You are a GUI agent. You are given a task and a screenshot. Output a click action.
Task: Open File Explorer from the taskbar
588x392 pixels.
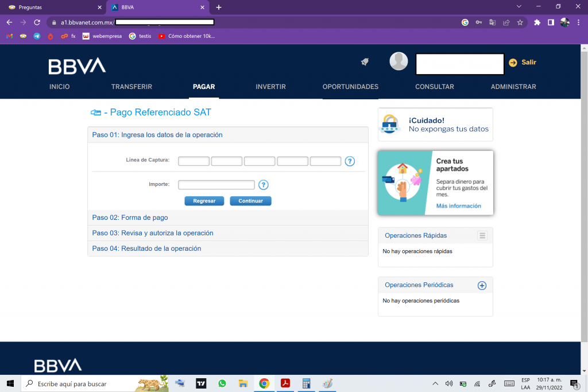243,383
